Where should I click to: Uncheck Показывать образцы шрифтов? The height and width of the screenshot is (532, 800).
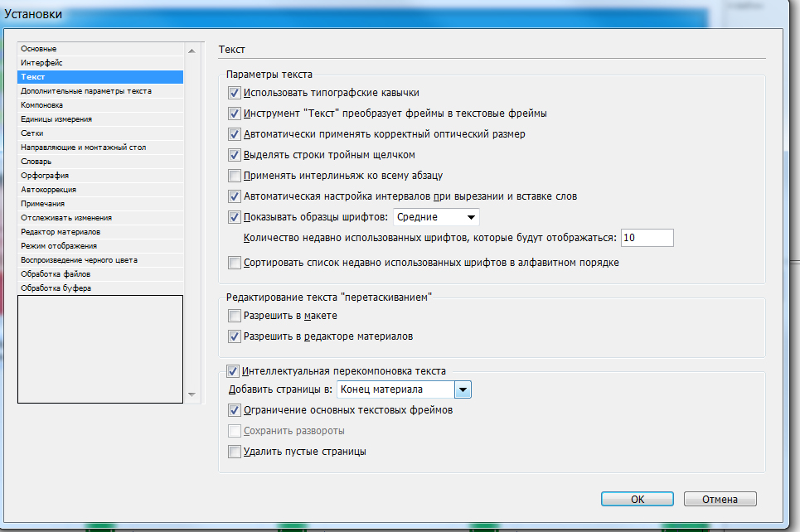234,217
